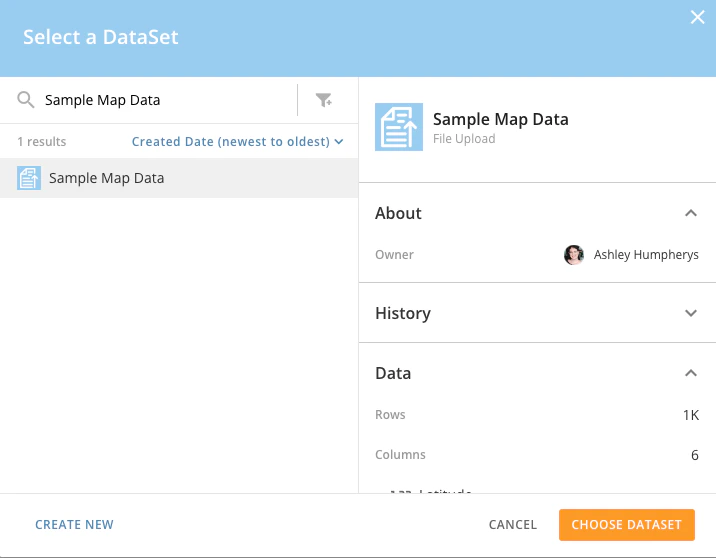Click the Columns value 6
Screen dimensions: 716x558
coord(695,455)
